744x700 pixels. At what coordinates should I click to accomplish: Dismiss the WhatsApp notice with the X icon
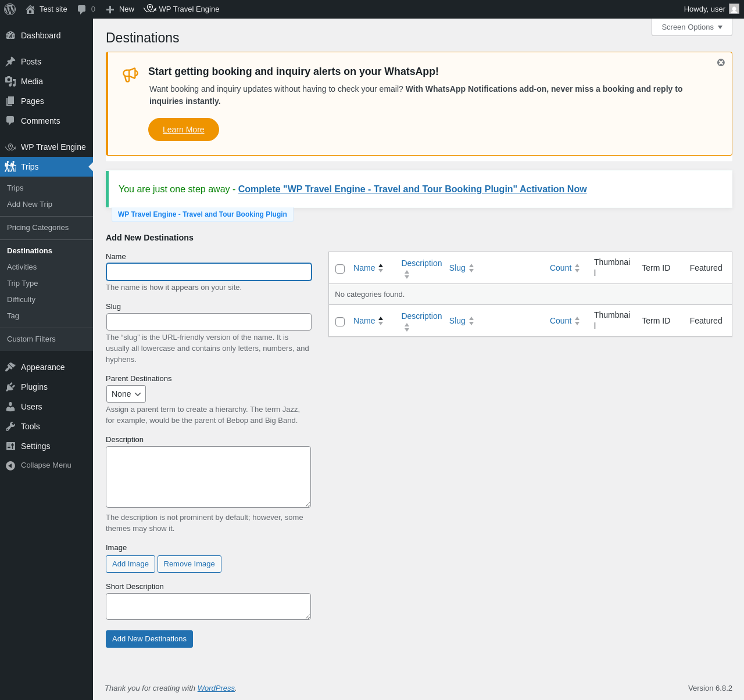pyautogui.click(x=721, y=63)
